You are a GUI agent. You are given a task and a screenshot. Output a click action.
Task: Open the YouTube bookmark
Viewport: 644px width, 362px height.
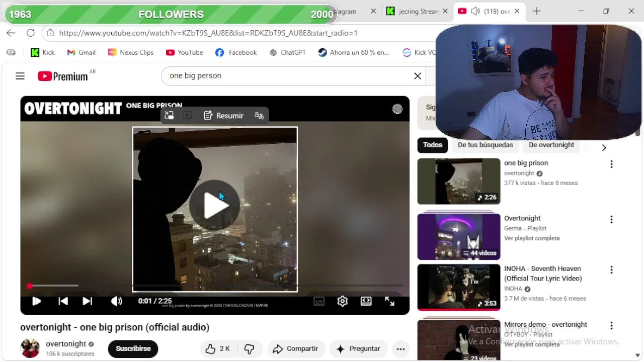[185, 52]
